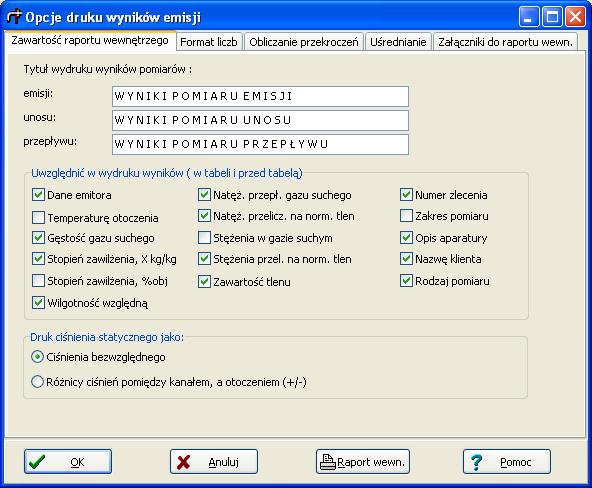
Task: Enable Temperaturę otoczenia checkbox
Action: [x=39, y=217]
